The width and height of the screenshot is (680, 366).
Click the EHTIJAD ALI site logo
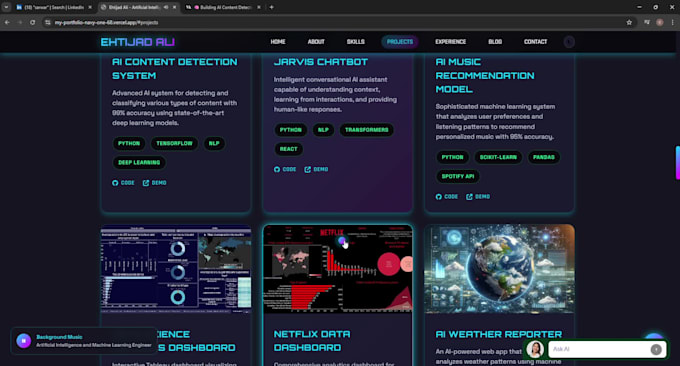(137, 42)
